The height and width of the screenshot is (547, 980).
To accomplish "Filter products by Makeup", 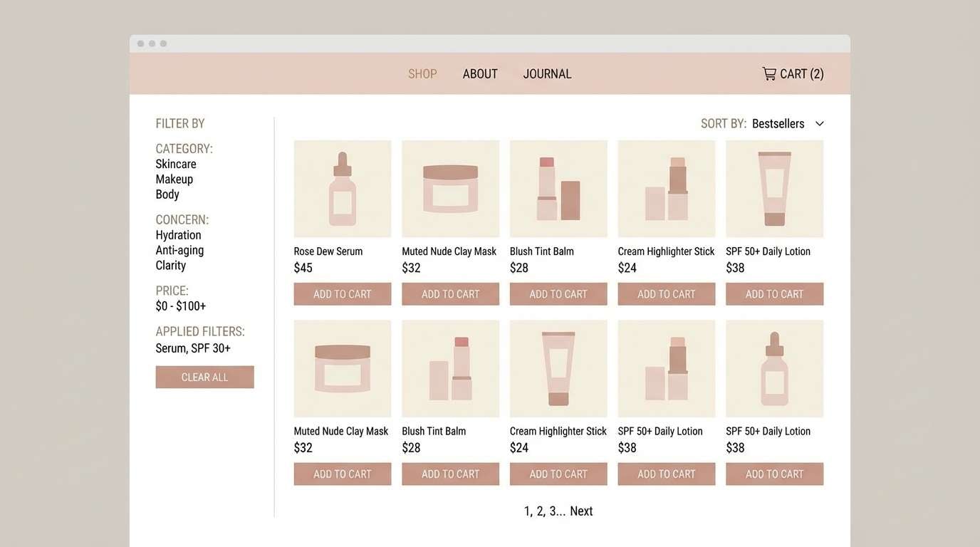I will coord(174,179).
